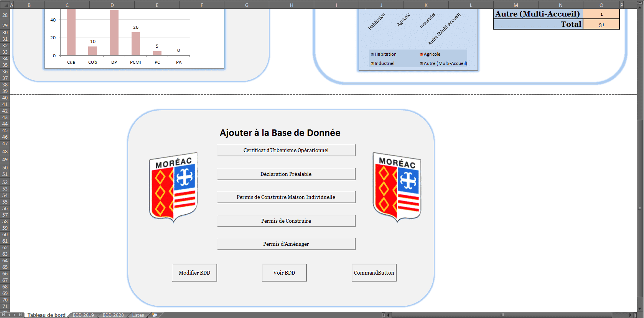Select the PC bar in the chart
The image size is (644, 318).
pyautogui.click(x=157, y=53)
